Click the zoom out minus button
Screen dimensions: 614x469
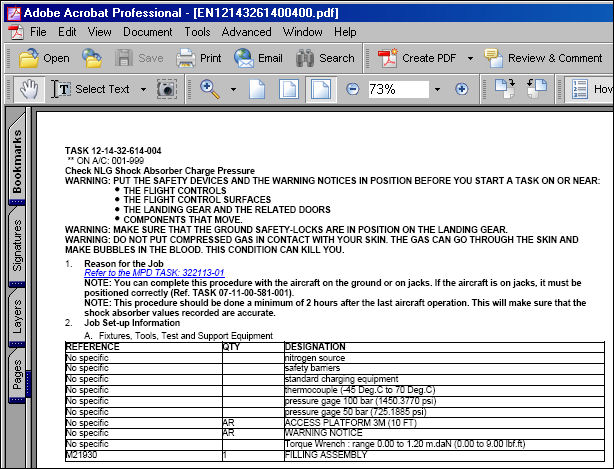tap(352, 89)
